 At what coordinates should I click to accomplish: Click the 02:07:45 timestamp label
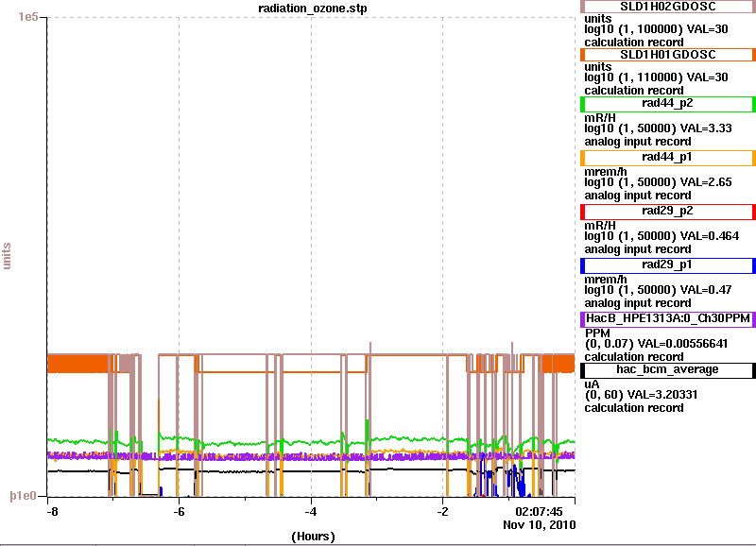(x=539, y=512)
